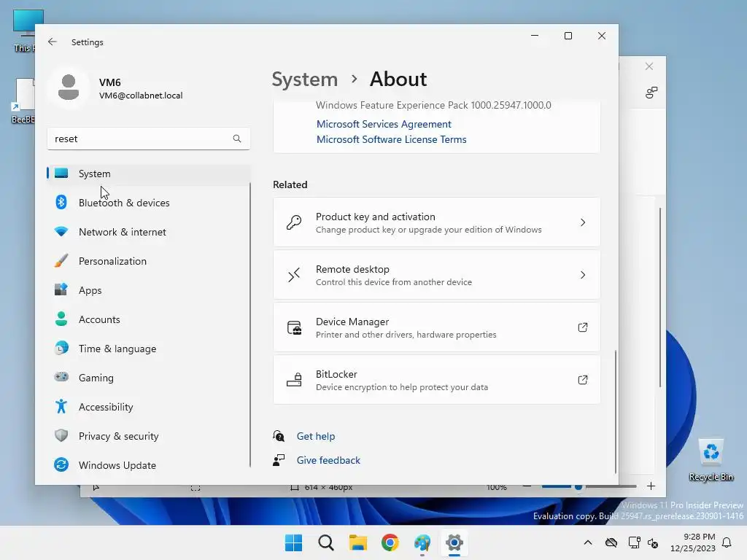Viewport: 747px width, 560px height.
Task: Open the Windows Start menu
Action: click(293, 542)
